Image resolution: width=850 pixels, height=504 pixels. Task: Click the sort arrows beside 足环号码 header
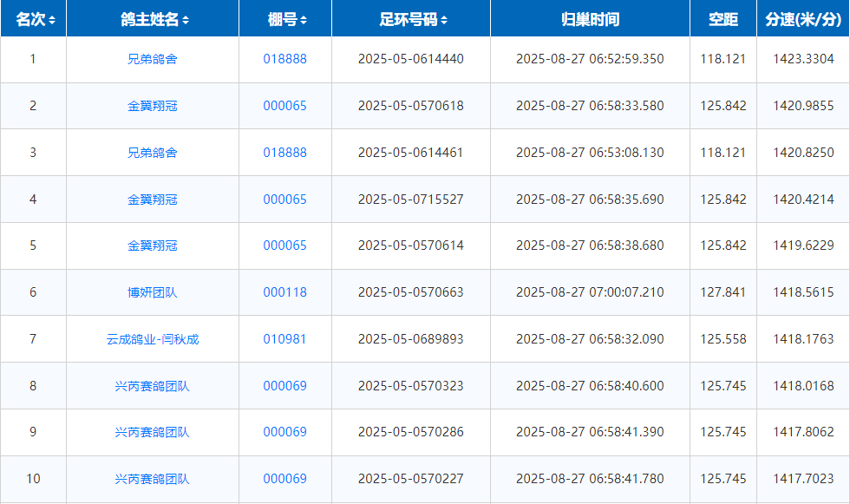click(x=445, y=20)
